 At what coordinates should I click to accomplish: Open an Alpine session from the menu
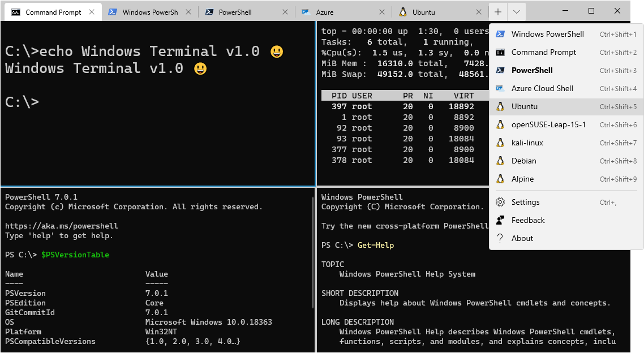(522, 179)
